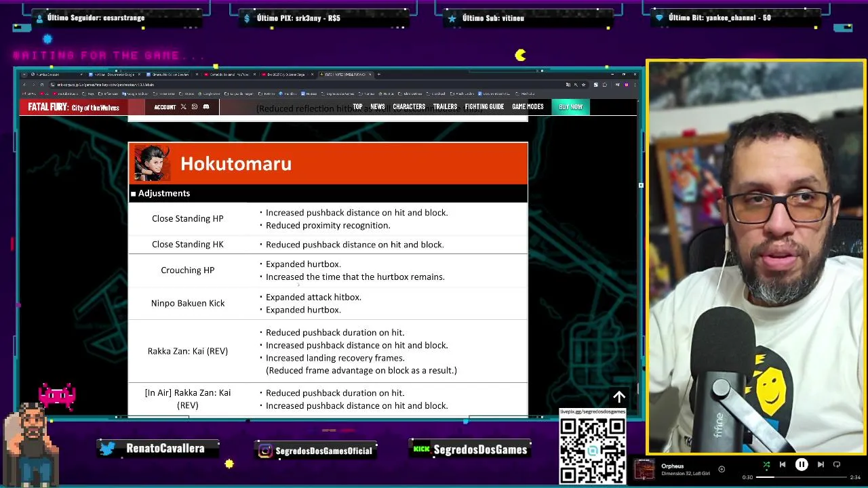Toggle shuffle in the music player
This screenshot has height=488, width=868.
click(x=766, y=464)
